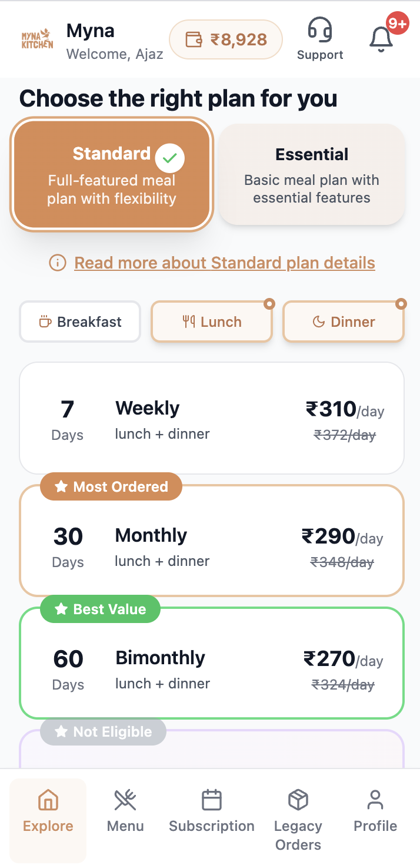
Task: Select the Standard plan card
Action: pyautogui.click(x=112, y=174)
